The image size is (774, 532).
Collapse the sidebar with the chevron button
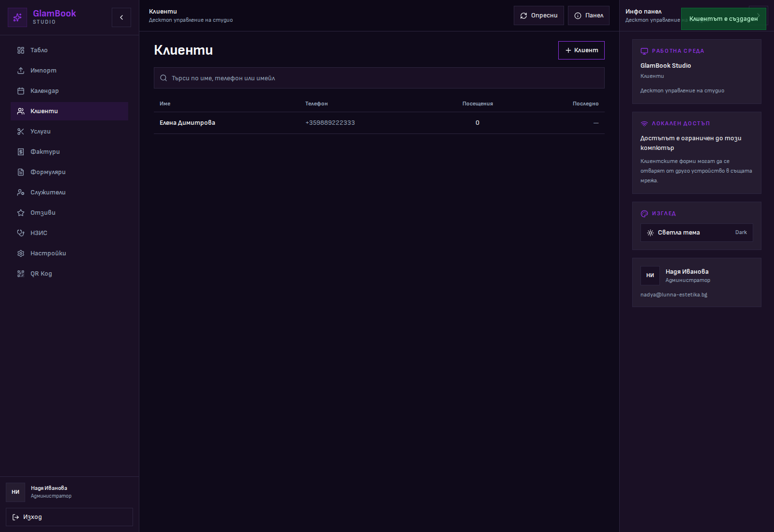tap(121, 17)
